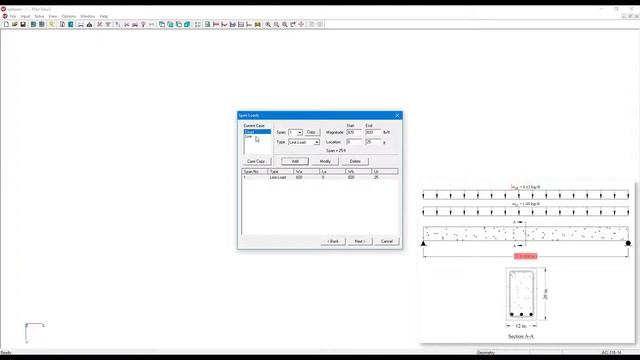This screenshot has width=640, height=360.
Task: Open the File menu
Action: coord(13,16)
